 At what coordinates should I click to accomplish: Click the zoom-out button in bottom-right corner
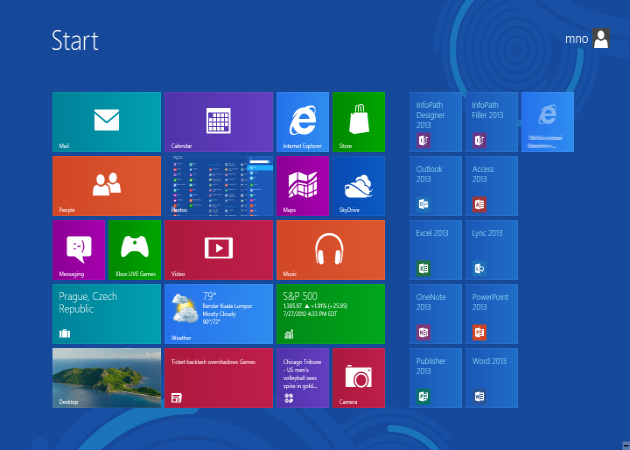624,444
